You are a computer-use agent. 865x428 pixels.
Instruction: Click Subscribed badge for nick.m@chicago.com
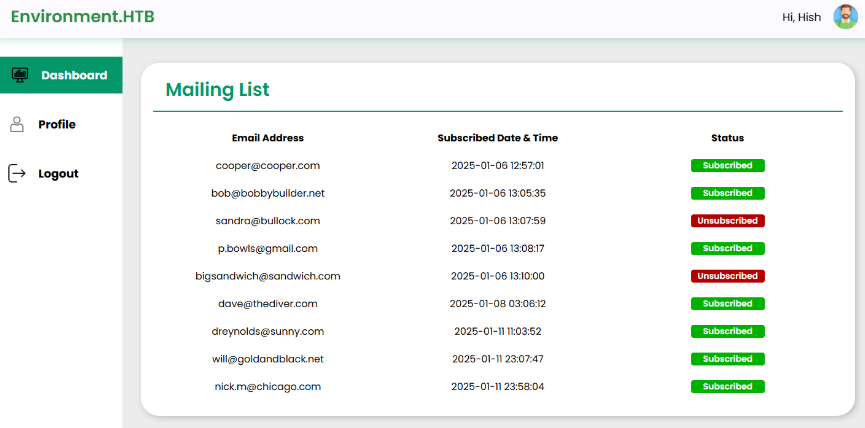point(727,386)
